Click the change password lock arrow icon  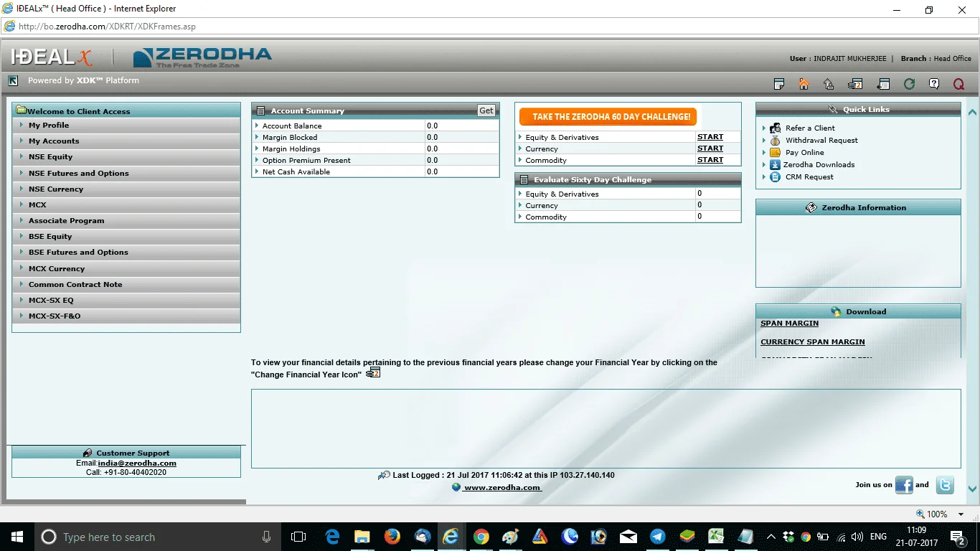(x=829, y=84)
